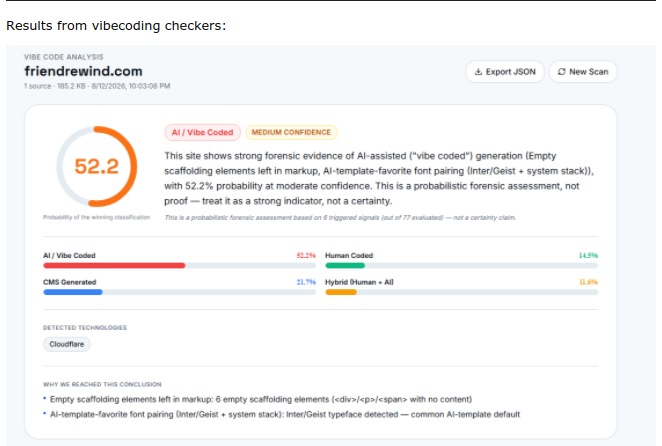662x446 pixels.
Task: Click the 52.2% AI / Vibe Coded percentage
Action: [306, 256]
